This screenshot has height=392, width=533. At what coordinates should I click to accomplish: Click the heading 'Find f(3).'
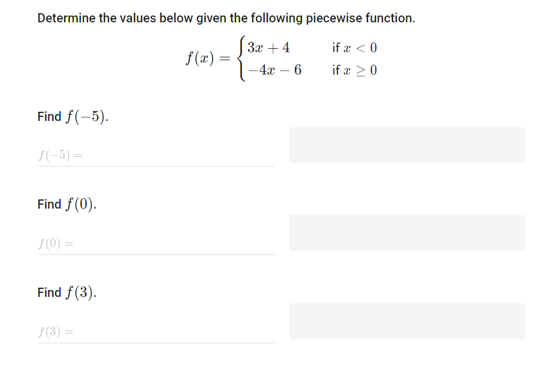click(67, 292)
